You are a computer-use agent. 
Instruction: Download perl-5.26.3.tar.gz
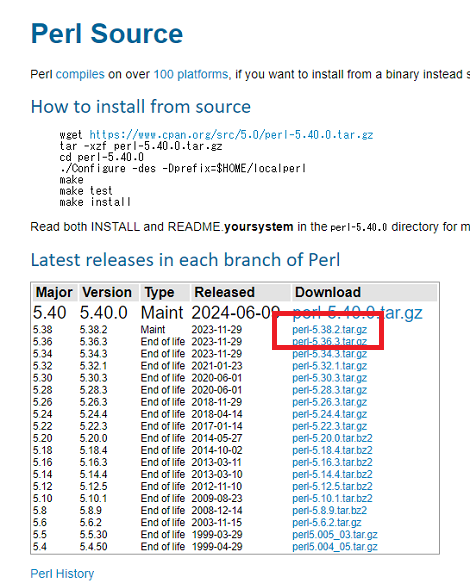(x=329, y=402)
